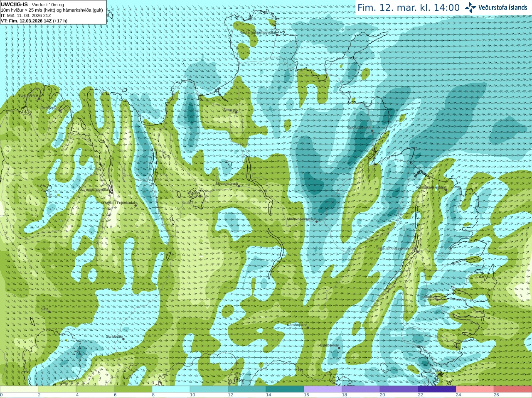Viewport: 532px width, 398px height.
Task: Click the legend swatch above 26 m/s
Action: [513, 389]
